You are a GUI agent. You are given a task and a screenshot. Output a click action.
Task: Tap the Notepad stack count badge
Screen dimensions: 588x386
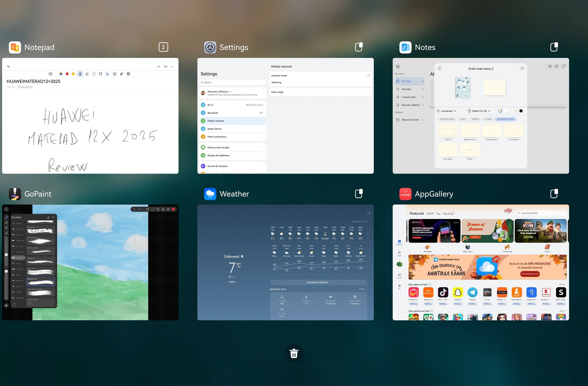point(163,47)
